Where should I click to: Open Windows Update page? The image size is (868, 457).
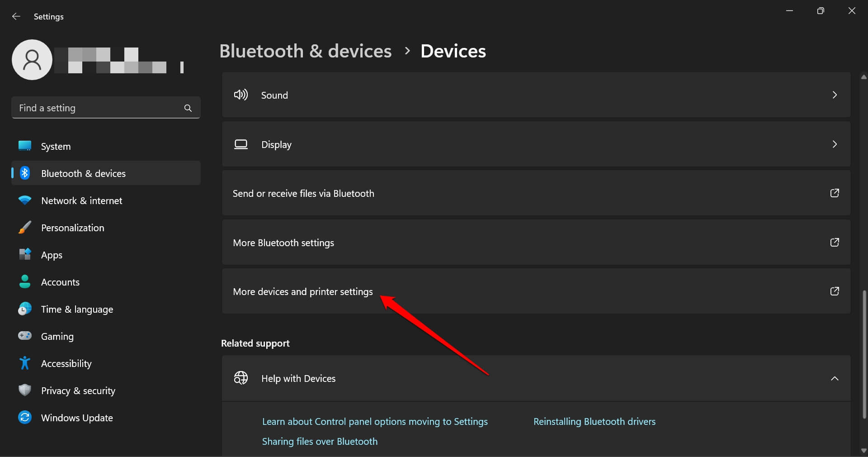(106, 418)
